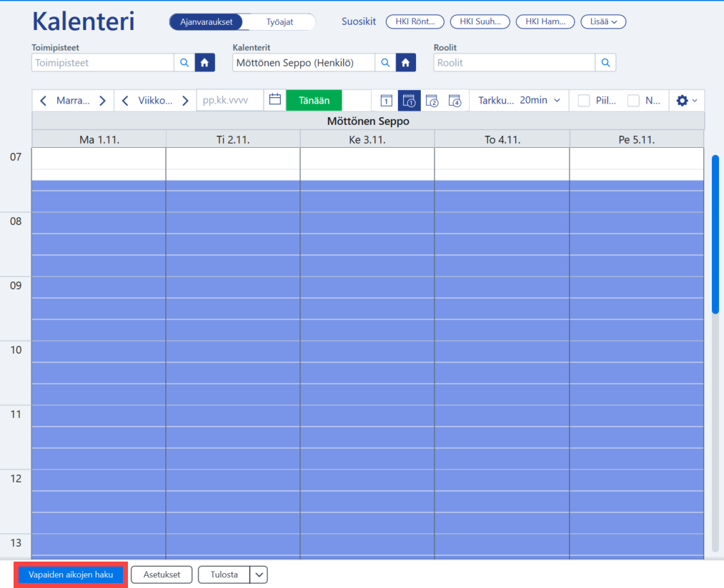
Task: Select the HKI Rönt... favorite
Action: pyautogui.click(x=415, y=21)
